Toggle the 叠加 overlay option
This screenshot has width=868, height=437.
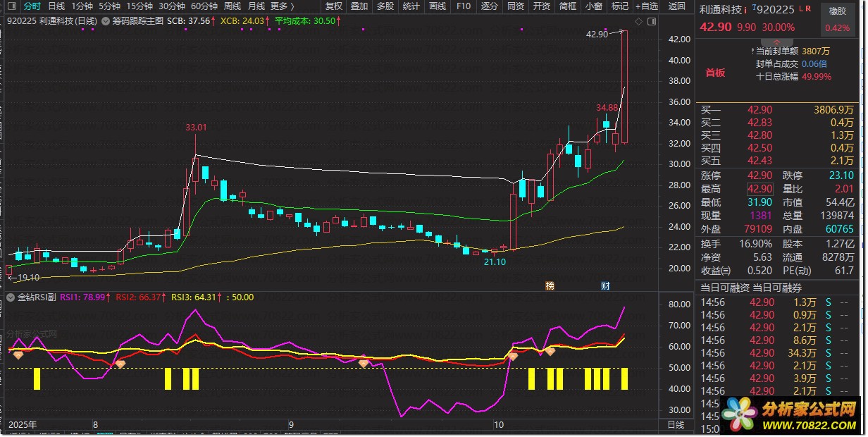[359, 6]
